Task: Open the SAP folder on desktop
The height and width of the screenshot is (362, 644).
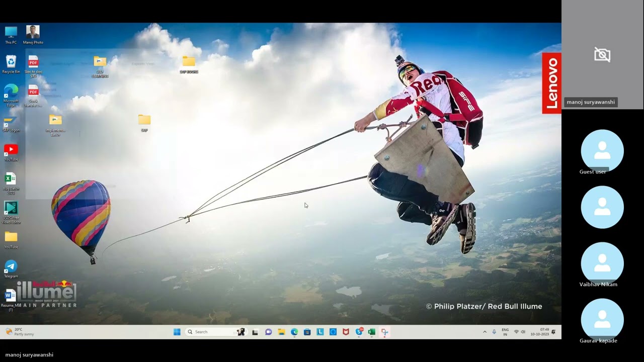Action: point(144,123)
